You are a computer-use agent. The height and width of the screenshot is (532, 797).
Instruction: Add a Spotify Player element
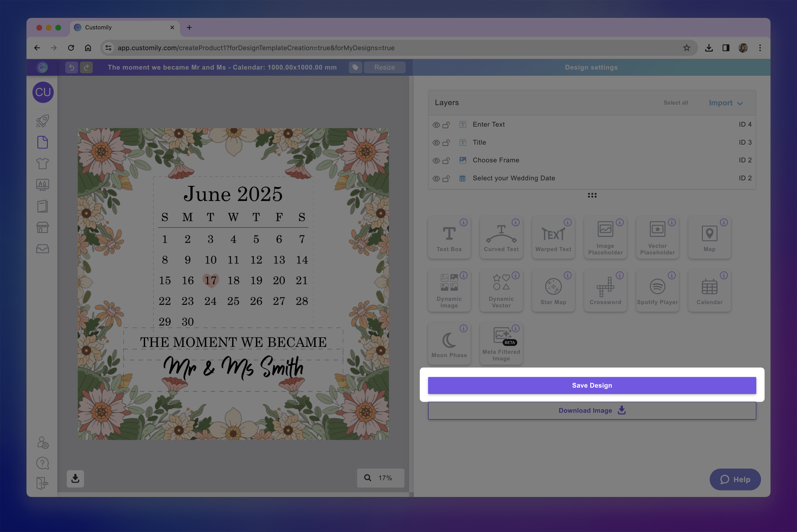point(657,290)
